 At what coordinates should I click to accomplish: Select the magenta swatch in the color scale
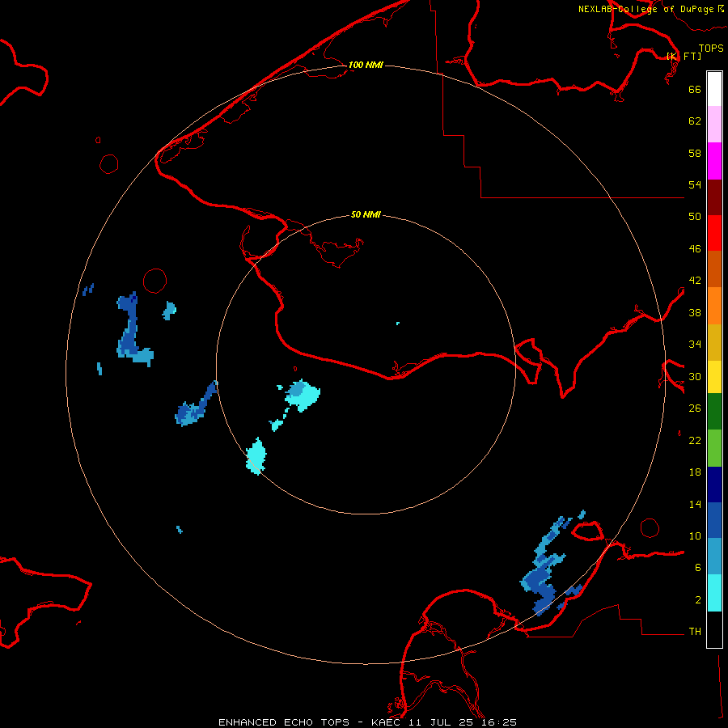click(714, 161)
